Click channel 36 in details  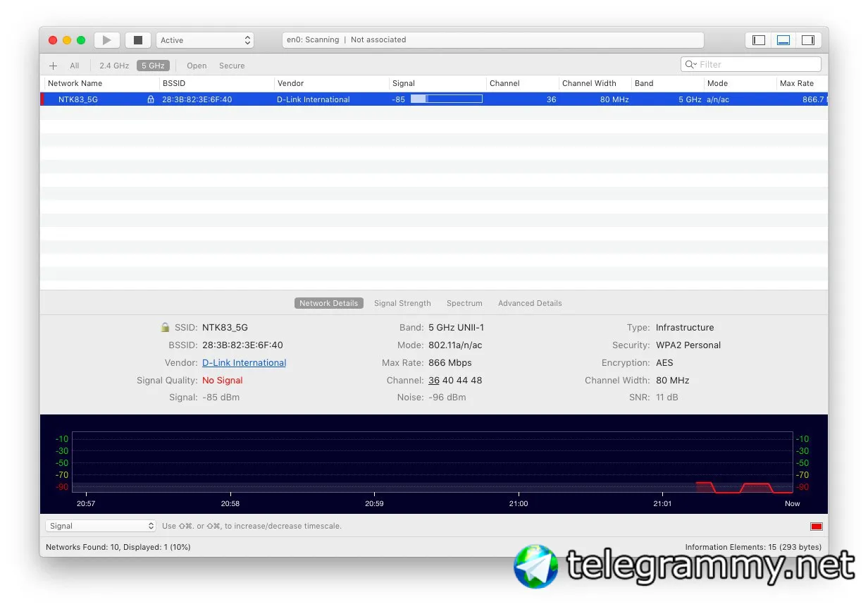click(x=434, y=381)
